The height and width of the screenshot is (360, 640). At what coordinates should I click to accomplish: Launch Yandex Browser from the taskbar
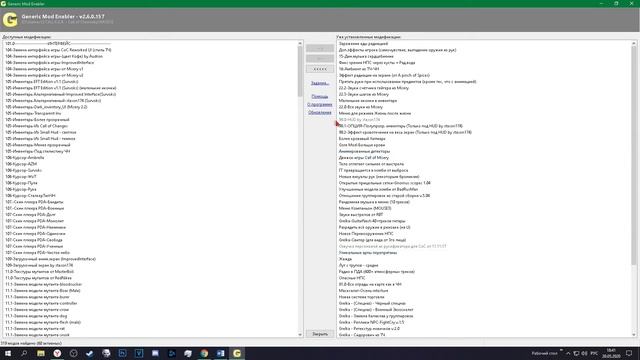[x=57, y=353]
